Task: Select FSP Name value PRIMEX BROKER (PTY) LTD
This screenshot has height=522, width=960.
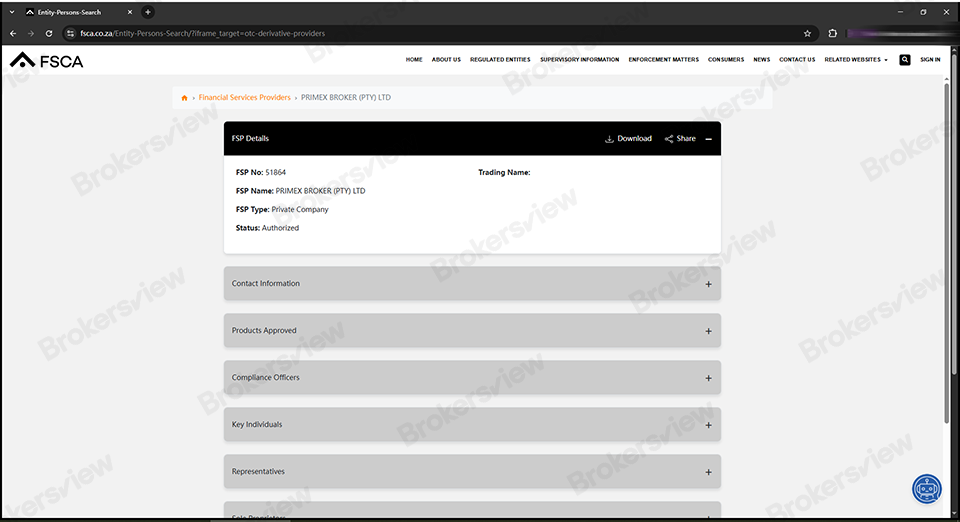Action: pos(320,191)
